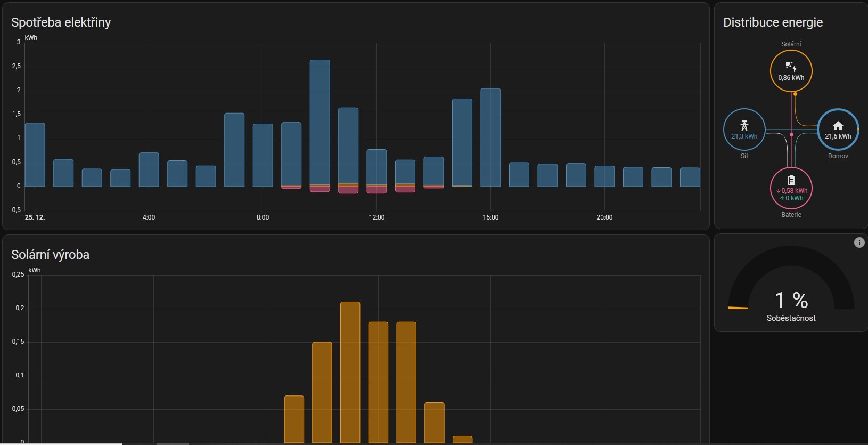Open info icon on self-sufficiency gauge
Viewport: 868px width, 445px height.
click(859, 242)
